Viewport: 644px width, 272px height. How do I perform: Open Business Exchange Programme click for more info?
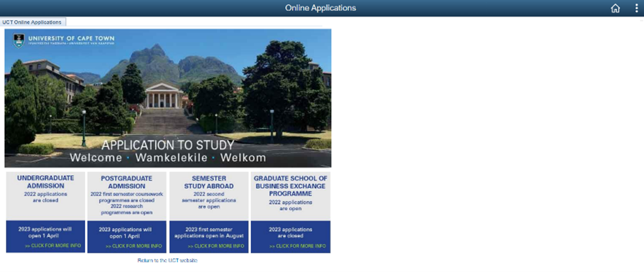point(297,246)
